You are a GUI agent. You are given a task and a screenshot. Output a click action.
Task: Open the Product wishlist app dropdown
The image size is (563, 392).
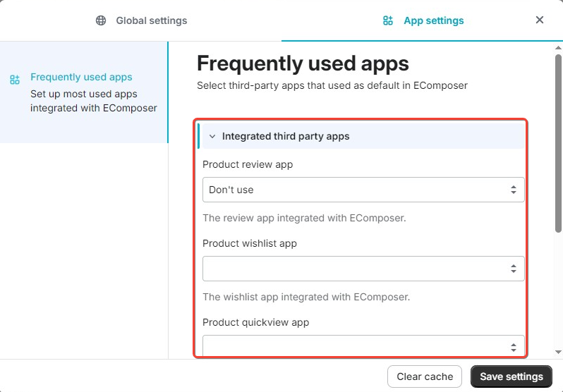click(x=363, y=269)
